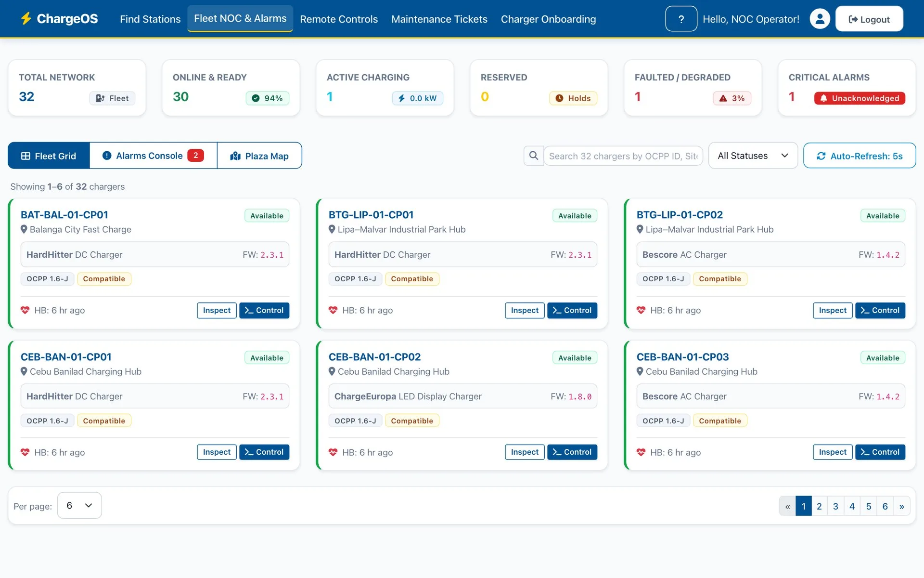Image resolution: width=924 pixels, height=578 pixels.
Task: Jump to pagination page 6
Action: pos(885,506)
